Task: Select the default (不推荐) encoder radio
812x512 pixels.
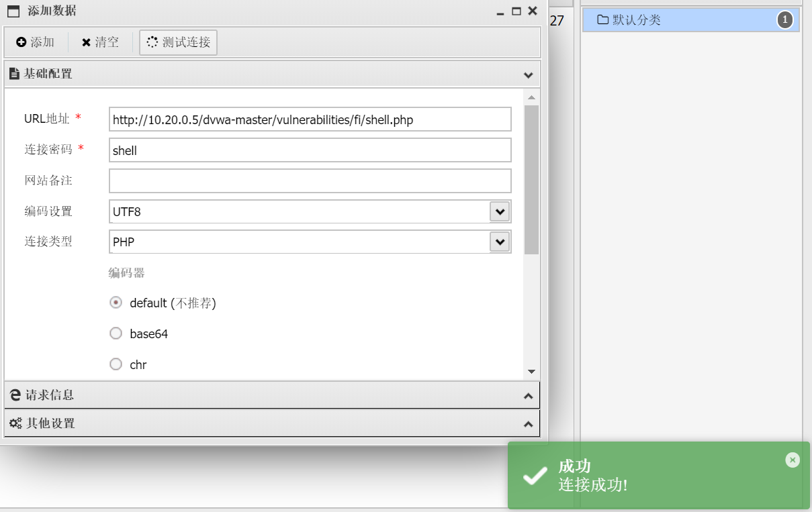Action: 116,303
